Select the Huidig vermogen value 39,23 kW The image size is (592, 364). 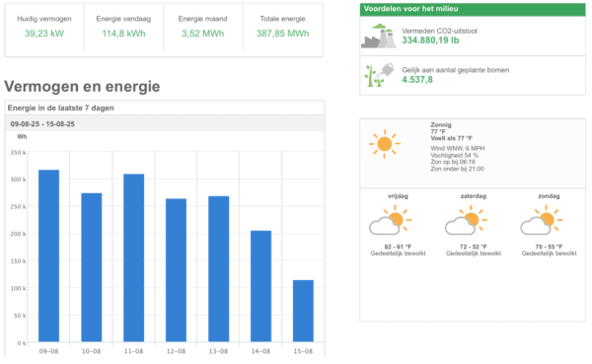point(44,34)
